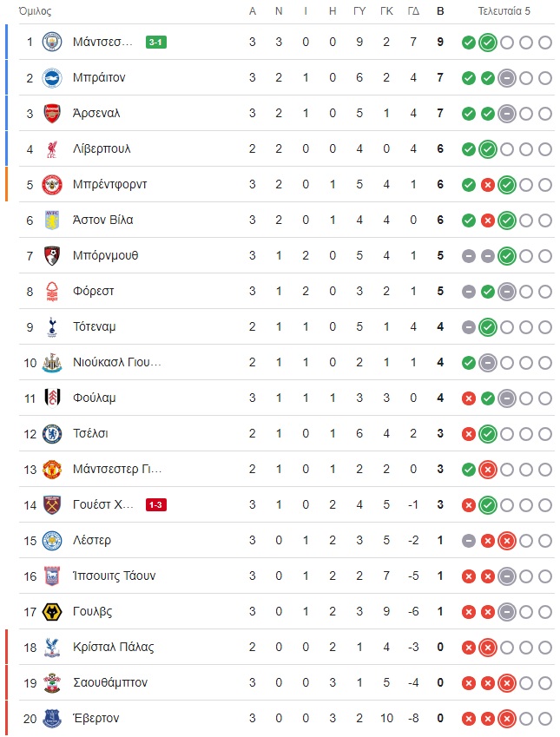This screenshot has height=737, width=560.
Task: Sort table by the Β points column
Action: pyautogui.click(x=440, y=11)
